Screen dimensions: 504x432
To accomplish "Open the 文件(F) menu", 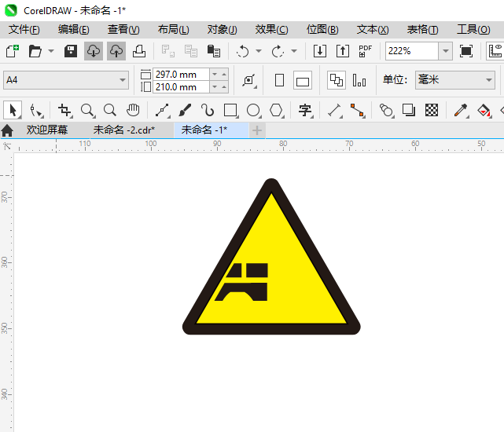I will 24,30.
